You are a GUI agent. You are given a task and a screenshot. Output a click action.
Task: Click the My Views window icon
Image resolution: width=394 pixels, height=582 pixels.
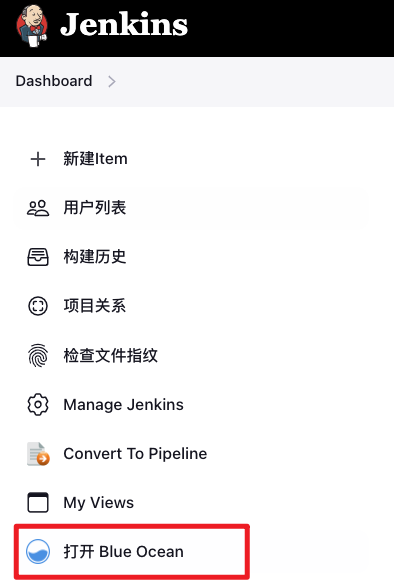(x=38, y=503)
